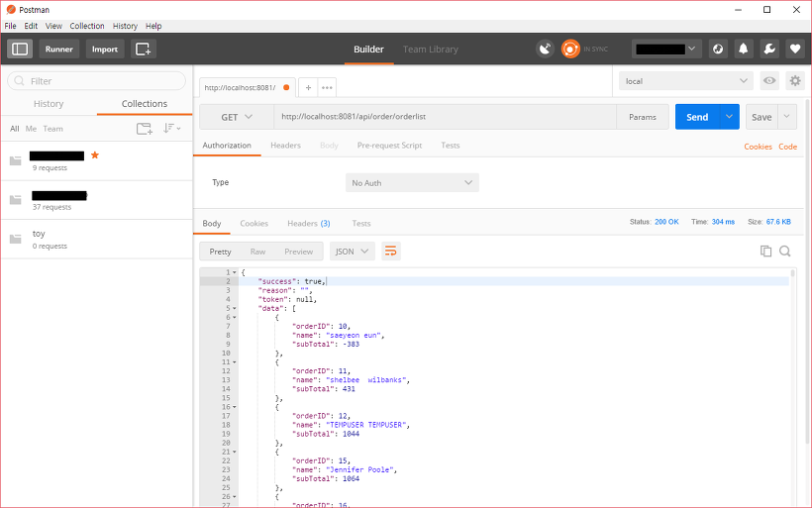The height and width of the screenshot is (508, 812).
Task: Open the collection with 37 requests
Action: (97, 200)
